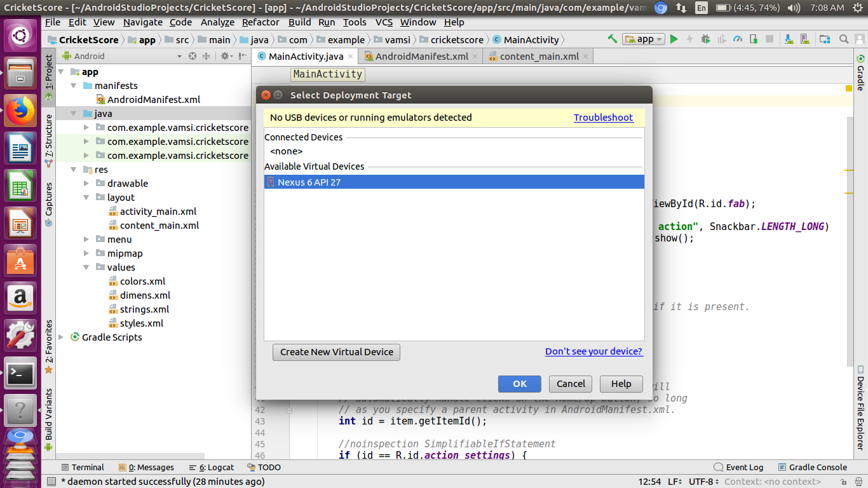Click the Help button in the dialog
This screenshot has height=488, width=868.
pyautogui.click(x=621, y=384)
